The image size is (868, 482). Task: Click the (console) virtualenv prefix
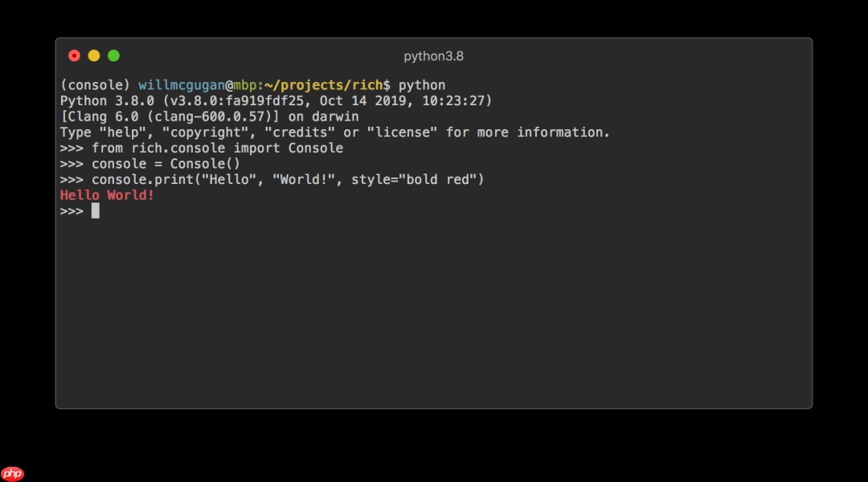95,85
